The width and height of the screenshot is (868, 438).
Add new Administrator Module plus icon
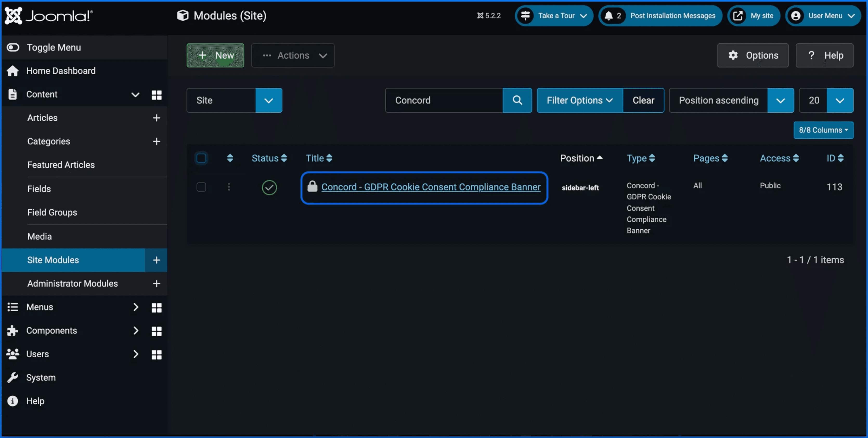156,284
